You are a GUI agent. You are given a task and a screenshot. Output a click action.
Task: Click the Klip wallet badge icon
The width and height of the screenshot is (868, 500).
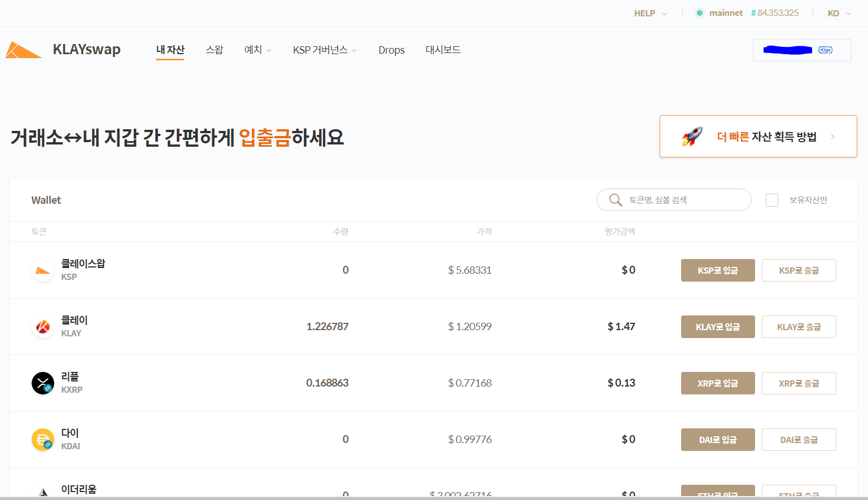click(826, 50)
